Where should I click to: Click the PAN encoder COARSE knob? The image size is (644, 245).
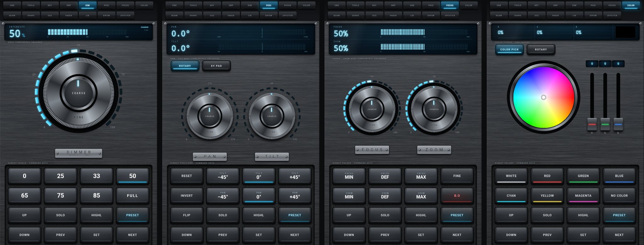pyautogui.click(x=210, y=116)
